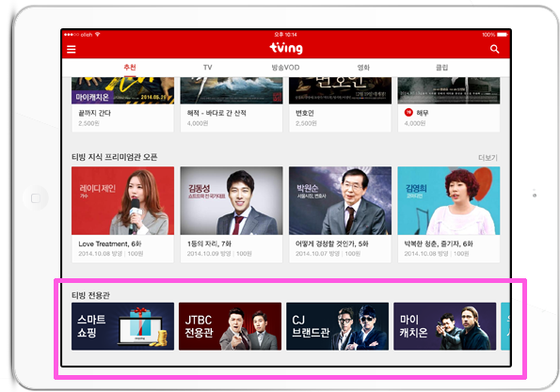Open 마이 캐치온 banner
Viewport: 560px width, 392px height.
[444, 326]
